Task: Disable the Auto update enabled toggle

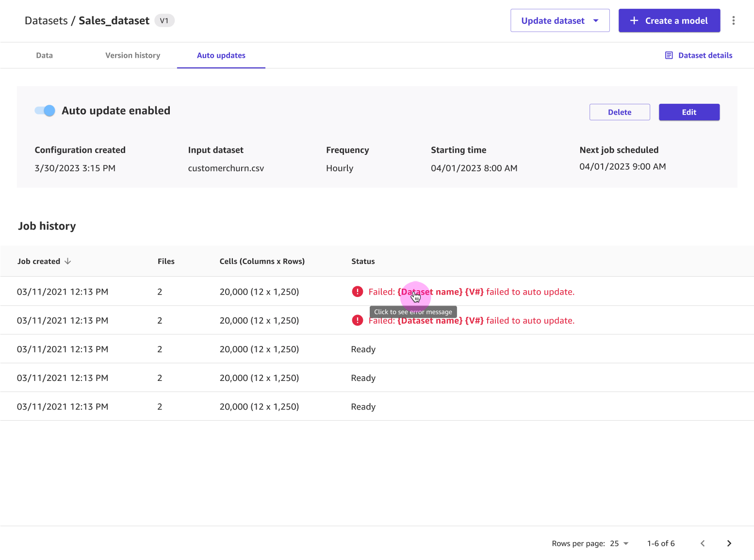Action: point(44,111)
